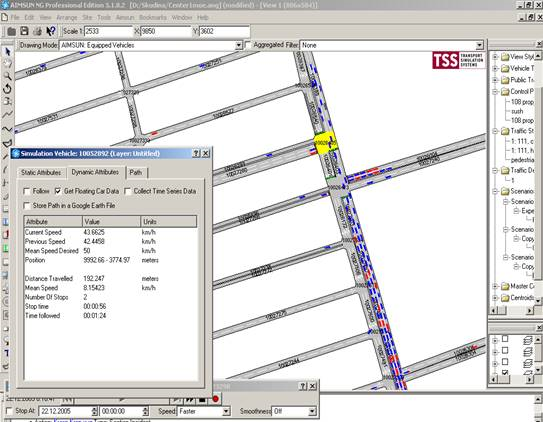The image size is (543, 422).
Task: Check the second layer checkbox in layers panel
Action: 505,350
